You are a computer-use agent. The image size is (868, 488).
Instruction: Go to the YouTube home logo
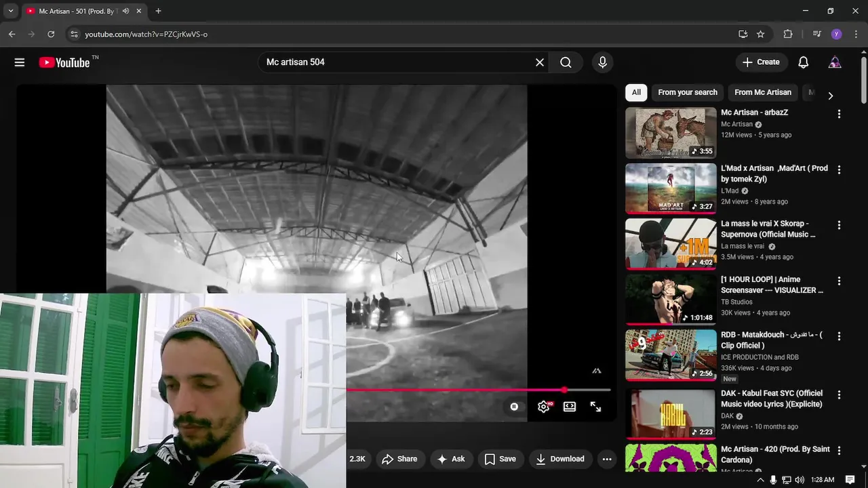64,62
